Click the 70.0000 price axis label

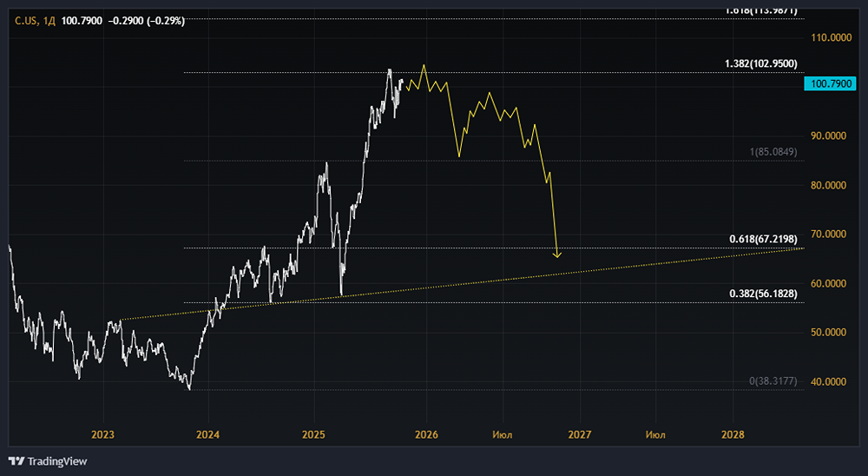829,234
